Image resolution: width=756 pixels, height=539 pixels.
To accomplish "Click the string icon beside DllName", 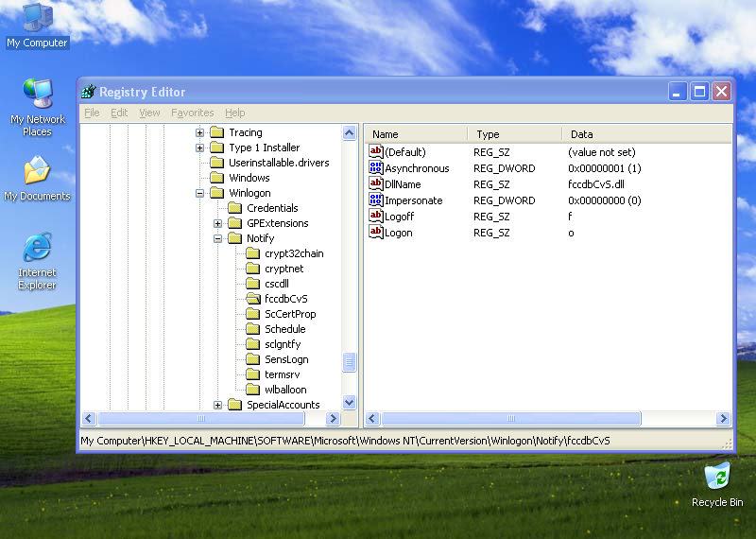I will [x=376, y=183].
